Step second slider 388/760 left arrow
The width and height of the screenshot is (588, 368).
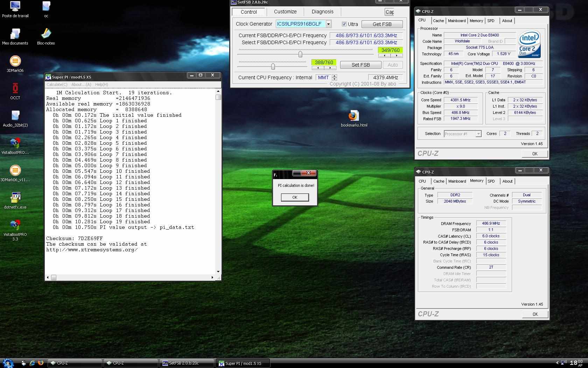[318, 68]
